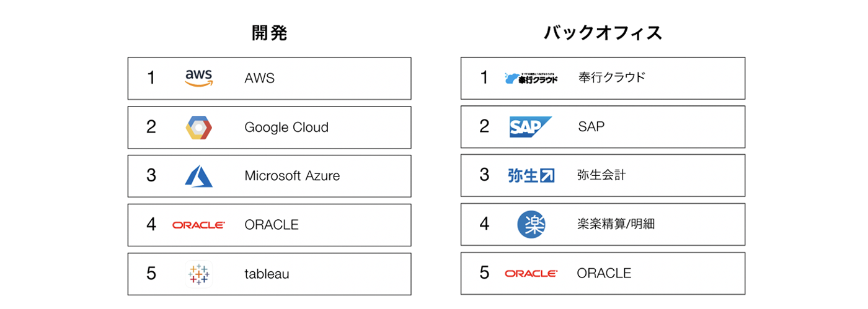Click the Google Cloud text label
This screenshot has width=868, height=309.
pyautogui.click(x=286, y=128)
